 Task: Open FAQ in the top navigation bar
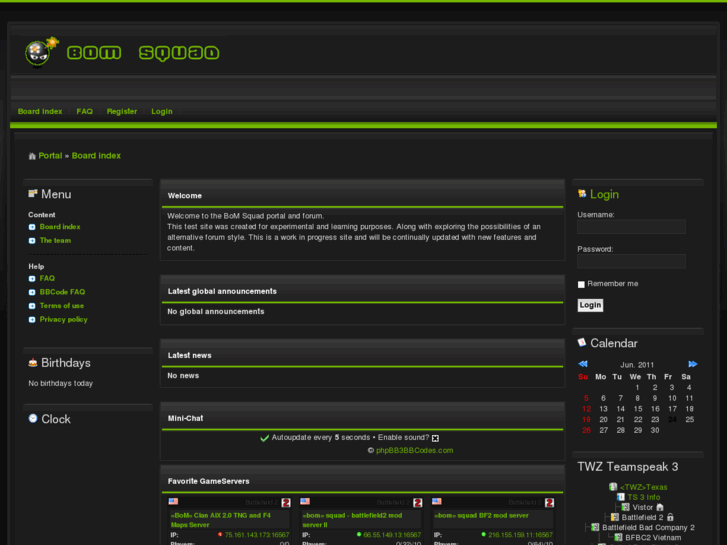click(x=85, y=112)
